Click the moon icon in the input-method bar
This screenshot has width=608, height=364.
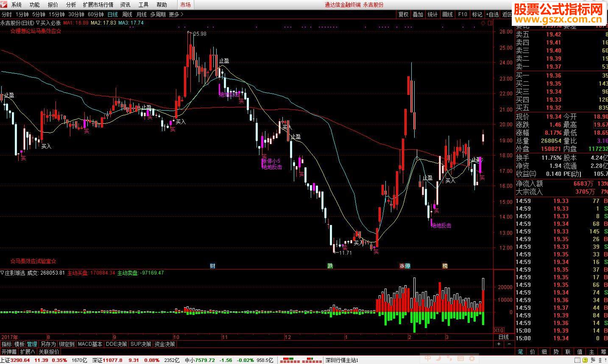point(438,359)
